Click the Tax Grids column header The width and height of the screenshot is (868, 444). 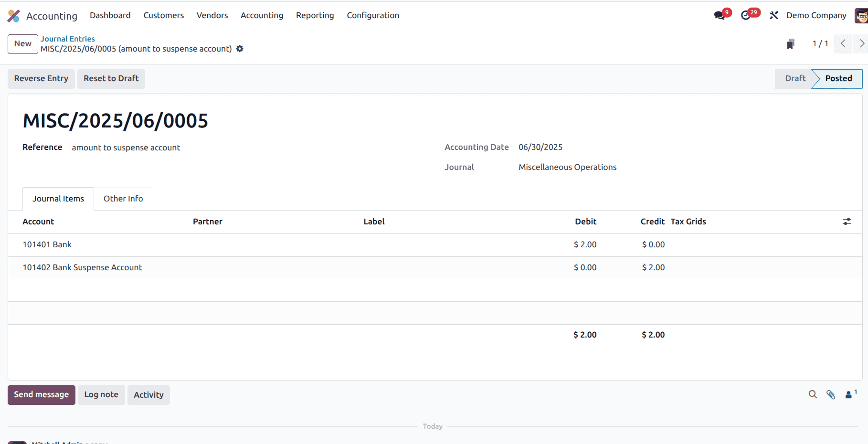688,222
